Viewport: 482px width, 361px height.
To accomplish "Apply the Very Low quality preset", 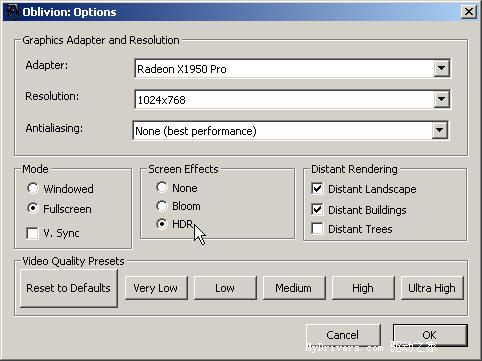I will (x=156, y=288).
